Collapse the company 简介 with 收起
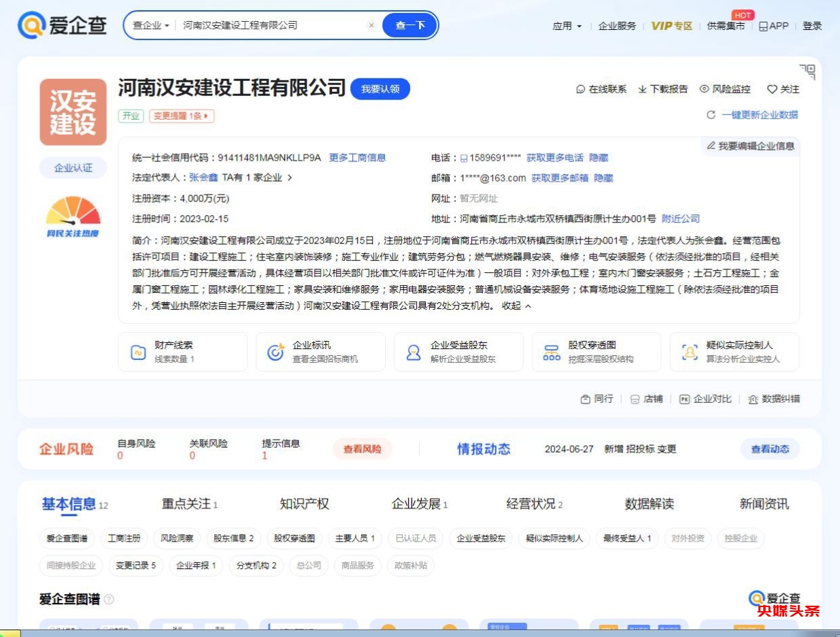The height and width of the screenshot is (637, 840). [516, 306]
